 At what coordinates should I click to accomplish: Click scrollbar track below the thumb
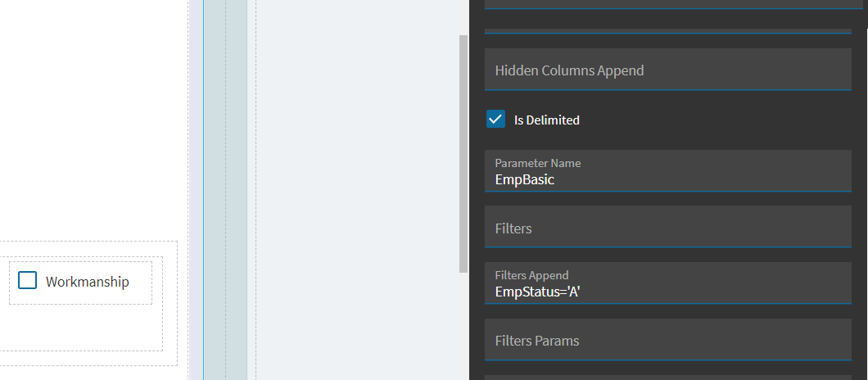coord(463,326)
